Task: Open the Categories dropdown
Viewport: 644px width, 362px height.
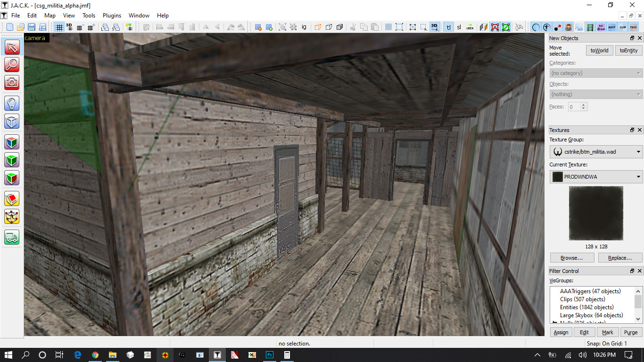Action: coord(596,73)
